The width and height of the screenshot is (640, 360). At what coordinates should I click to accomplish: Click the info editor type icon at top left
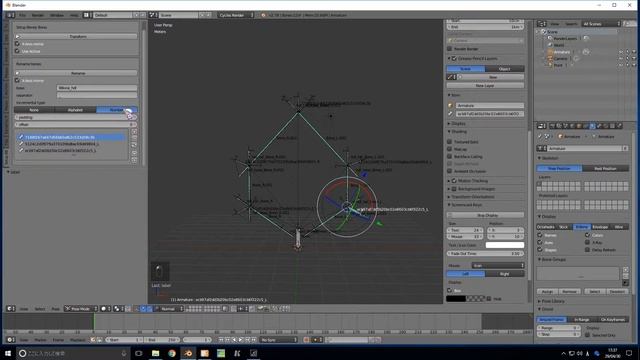tap(10, 15)
